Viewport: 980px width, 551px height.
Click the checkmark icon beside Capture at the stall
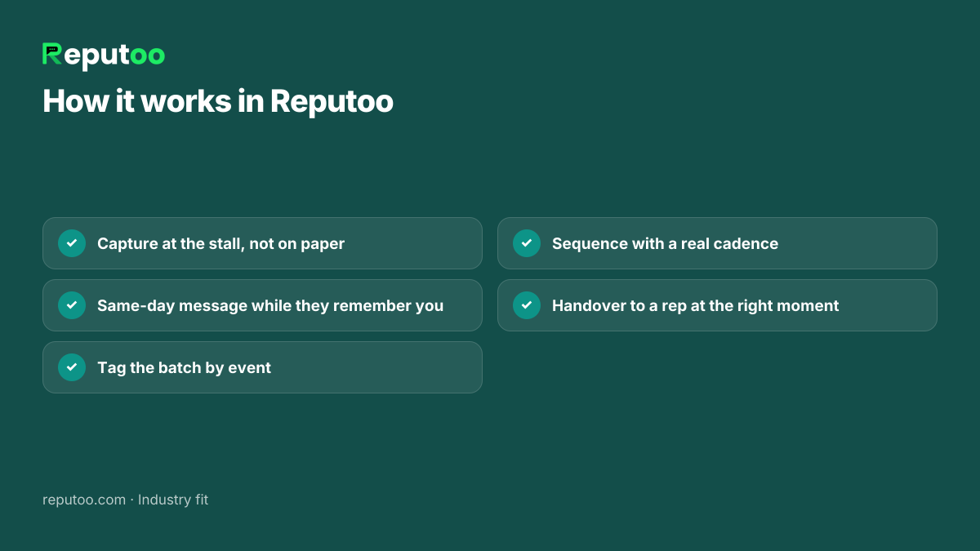[x=72, y=243]
